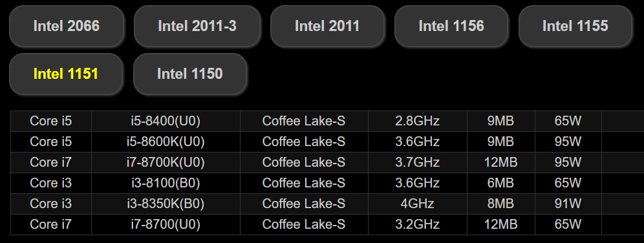Image resolution: width=644 pixels, height=243 pixels.
Task: Select the 3.2GHz frequency cell
Action: tap(418, 224)
